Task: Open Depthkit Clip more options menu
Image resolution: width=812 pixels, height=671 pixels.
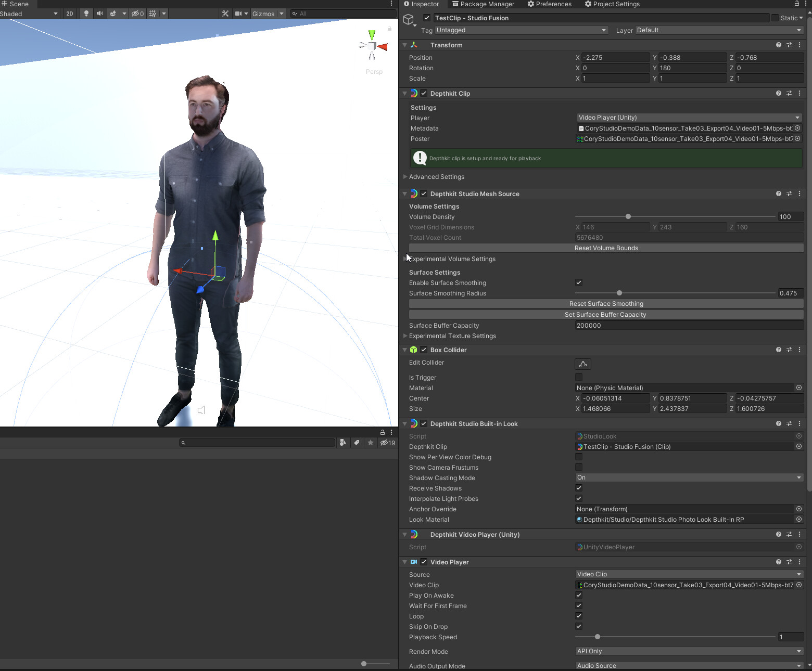Action: pyautogui.click(x=800, y=94)
